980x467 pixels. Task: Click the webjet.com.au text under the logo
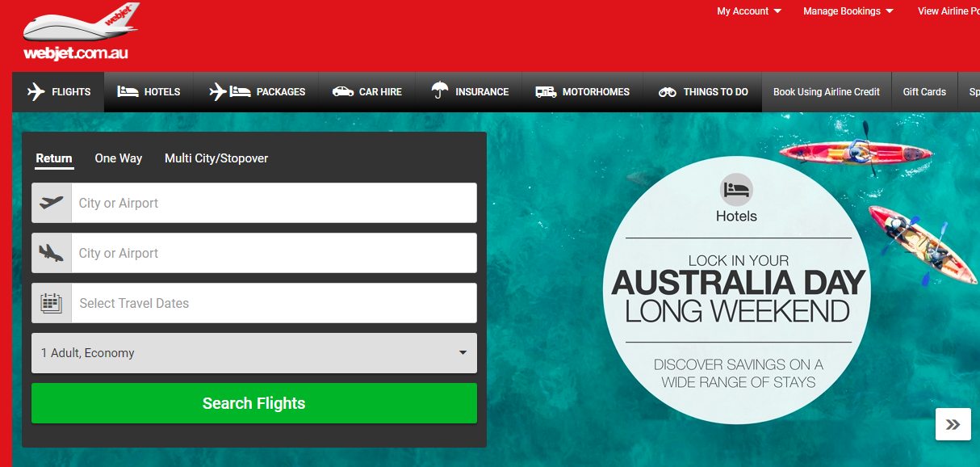coord(76,54)
